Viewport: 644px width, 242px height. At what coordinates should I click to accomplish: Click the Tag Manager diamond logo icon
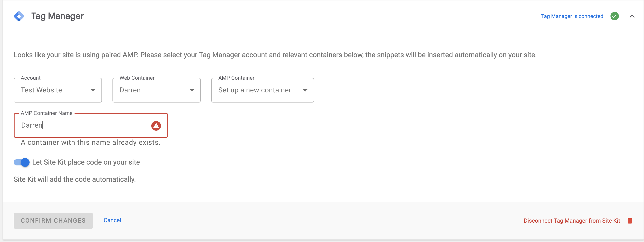tap(19, 16)
